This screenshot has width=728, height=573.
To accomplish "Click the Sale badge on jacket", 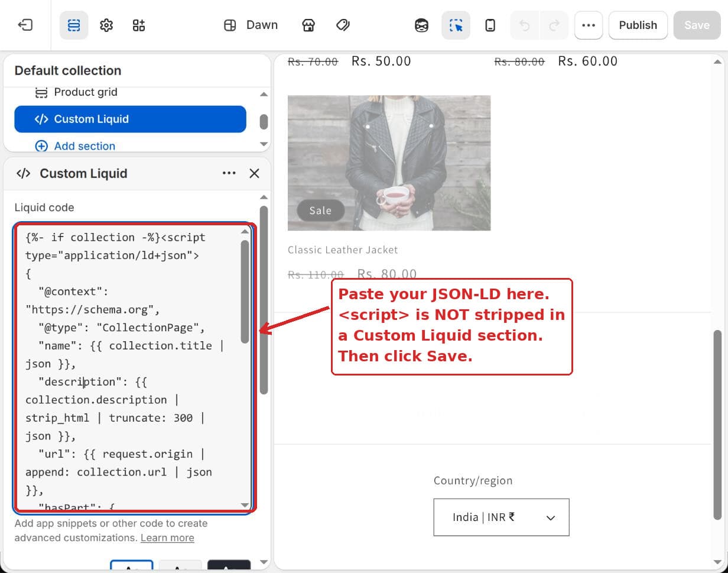I will coord(320,211).
